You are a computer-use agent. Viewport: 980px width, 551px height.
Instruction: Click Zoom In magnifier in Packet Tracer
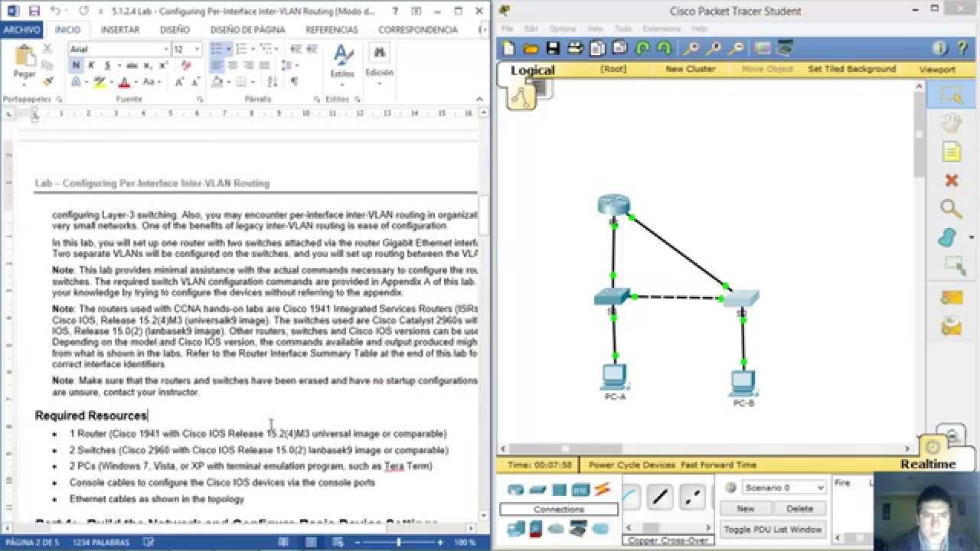(x=691, y=48)
